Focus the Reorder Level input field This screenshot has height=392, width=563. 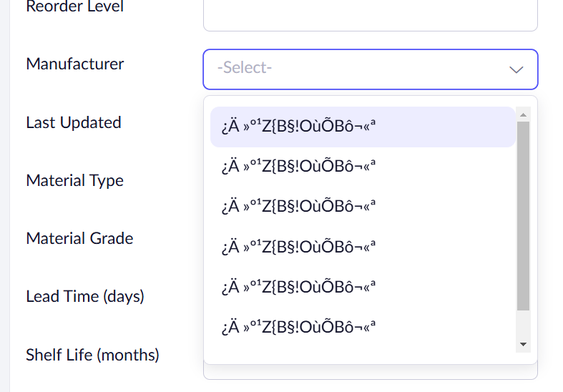[x=370, y=14]
